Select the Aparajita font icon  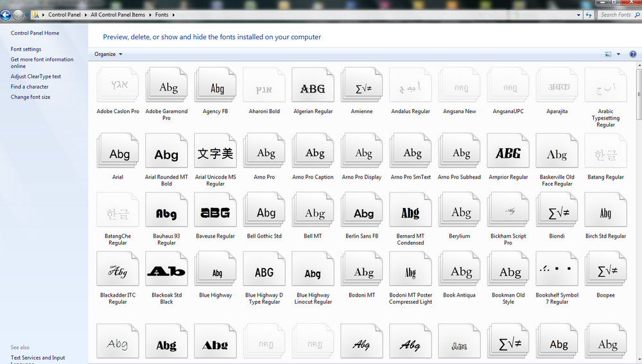[x=557, y=85]
